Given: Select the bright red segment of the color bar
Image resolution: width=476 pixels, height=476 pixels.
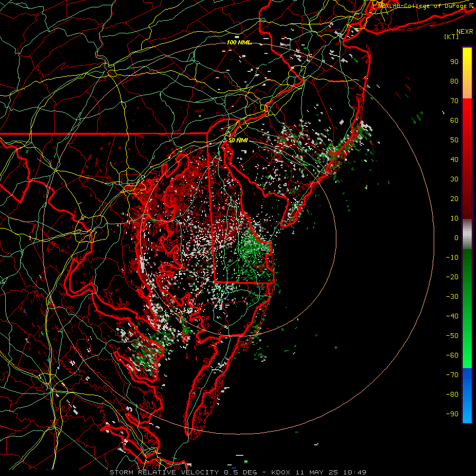Looking at the screenshot, I should (467, 111).
